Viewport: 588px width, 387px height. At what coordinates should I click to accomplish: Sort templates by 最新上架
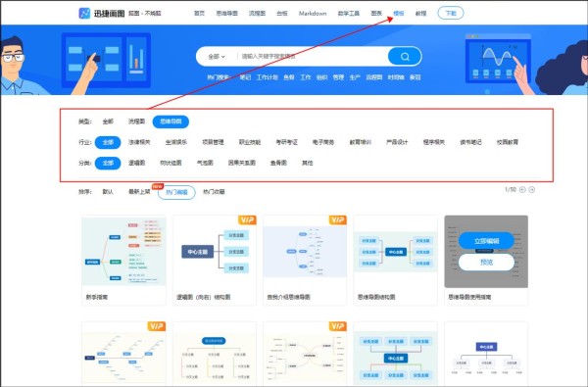(139, 192)
